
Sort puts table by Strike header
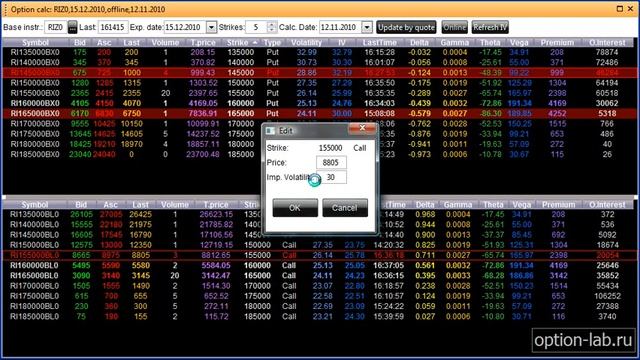click(x=242, y=42)
